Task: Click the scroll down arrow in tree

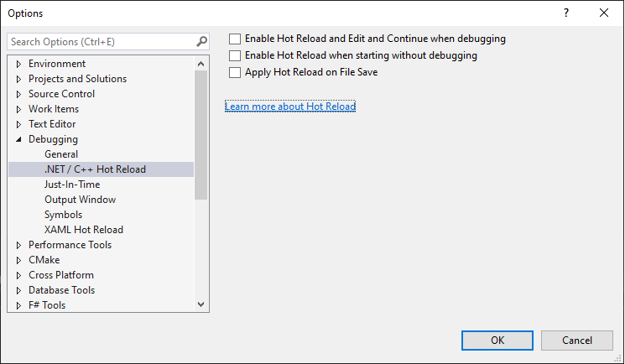Action: click(x=201, y=304)
